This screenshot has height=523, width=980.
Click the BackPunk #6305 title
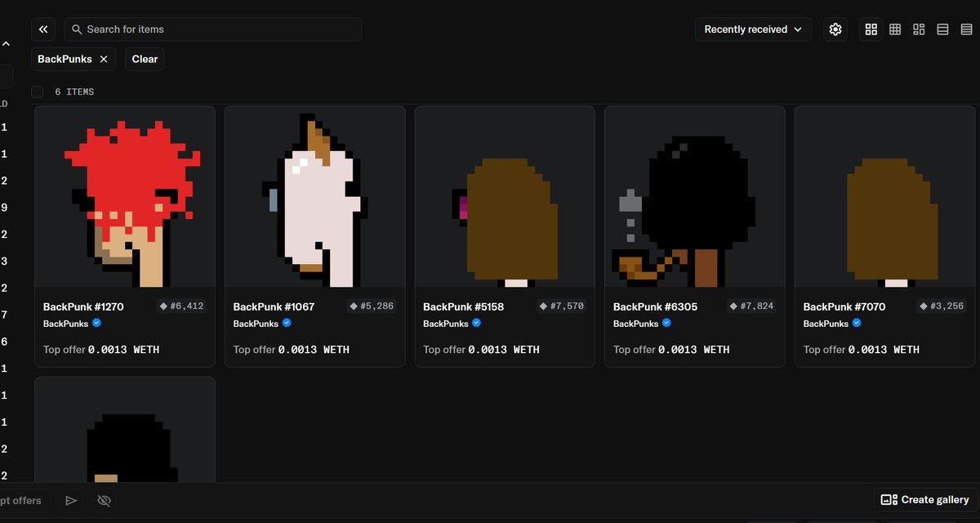tap(653, 306)
